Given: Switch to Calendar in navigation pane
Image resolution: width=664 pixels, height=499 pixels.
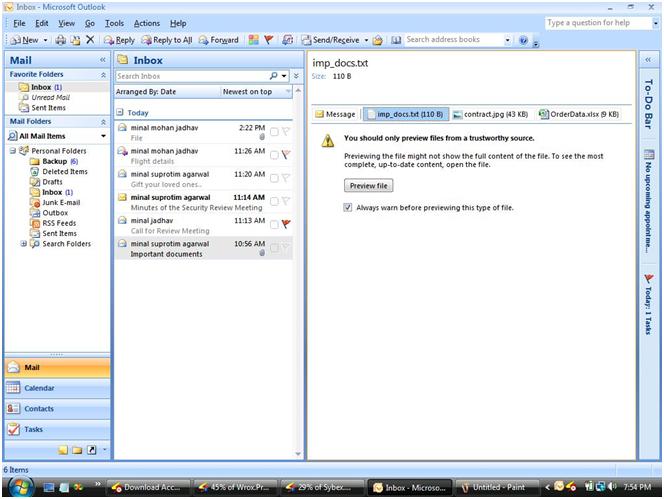Looking at the screenshot, I should [57, 388].
